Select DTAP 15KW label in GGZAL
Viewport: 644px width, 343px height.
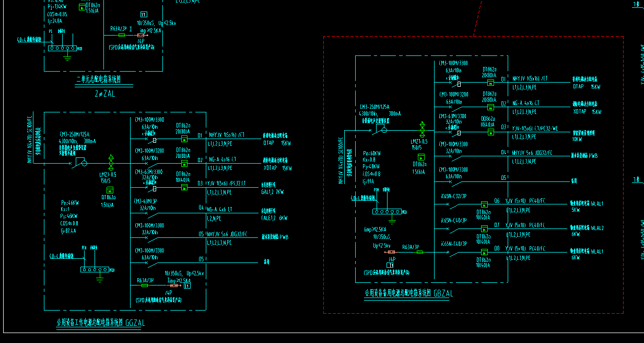pyautogui.click(x=278, y=142)
